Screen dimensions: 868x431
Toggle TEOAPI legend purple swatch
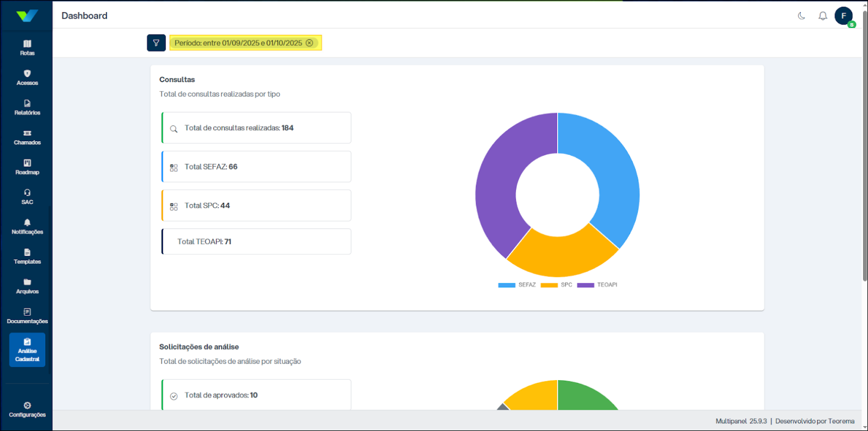(x=585, y=285)
